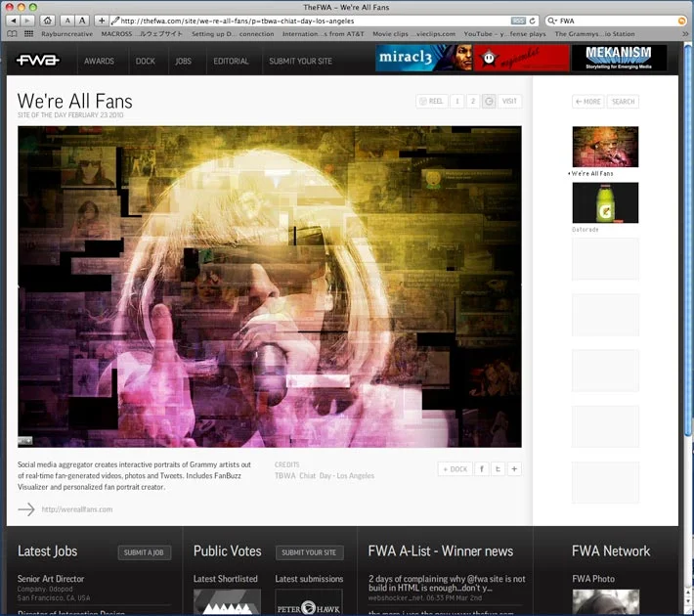Click the FWA Photo thumbnail
Screen dimensions: 694x616
tap(605, 602)
